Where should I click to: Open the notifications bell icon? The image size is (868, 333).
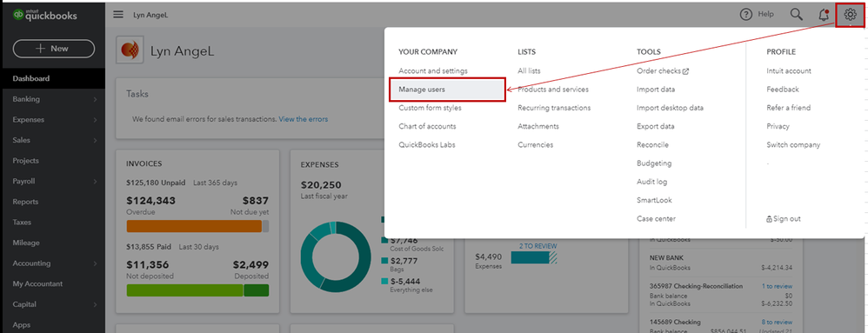824,15
